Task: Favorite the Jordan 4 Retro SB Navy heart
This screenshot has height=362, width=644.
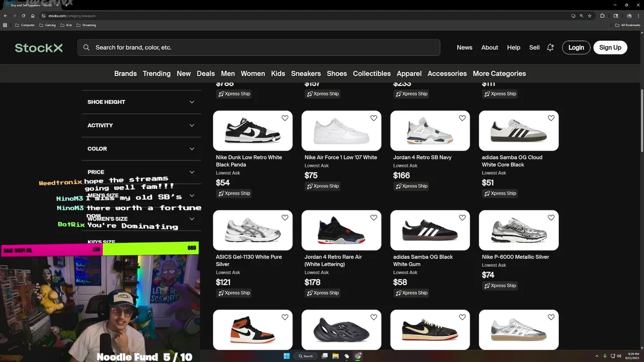Action: point(462,118)
